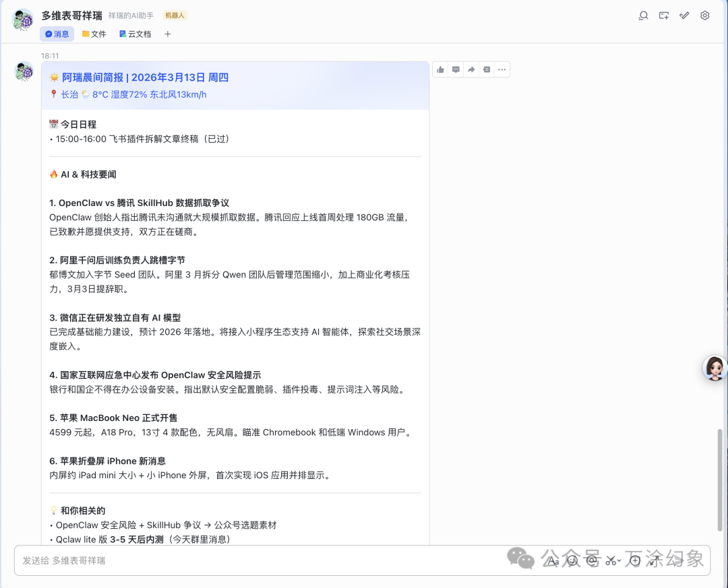Viewport: 728px width, 588px height.
Task: Toggle the expand arrow for the input box
Action: pos(655,560)
